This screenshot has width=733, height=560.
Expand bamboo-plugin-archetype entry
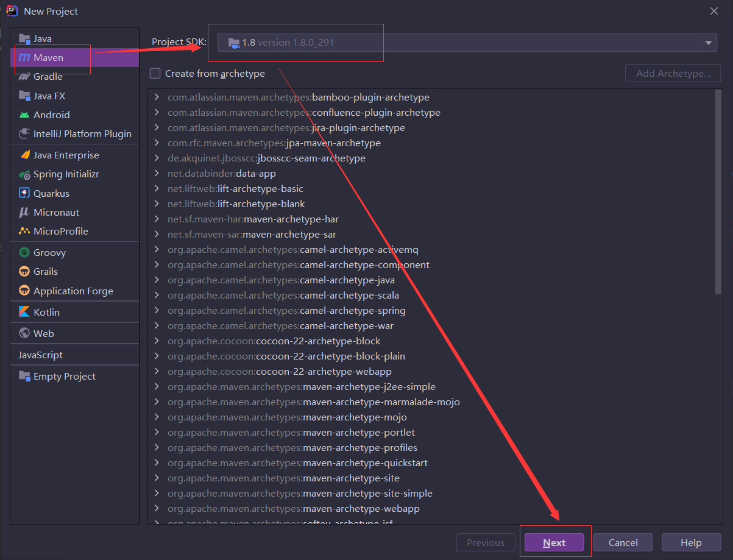click(x=157, y=97)
